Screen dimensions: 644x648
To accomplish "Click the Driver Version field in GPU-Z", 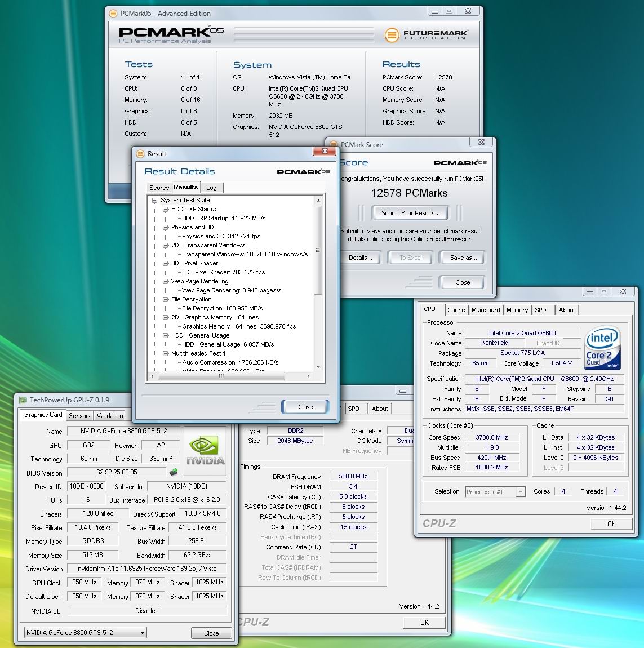I will click(146, 569).
